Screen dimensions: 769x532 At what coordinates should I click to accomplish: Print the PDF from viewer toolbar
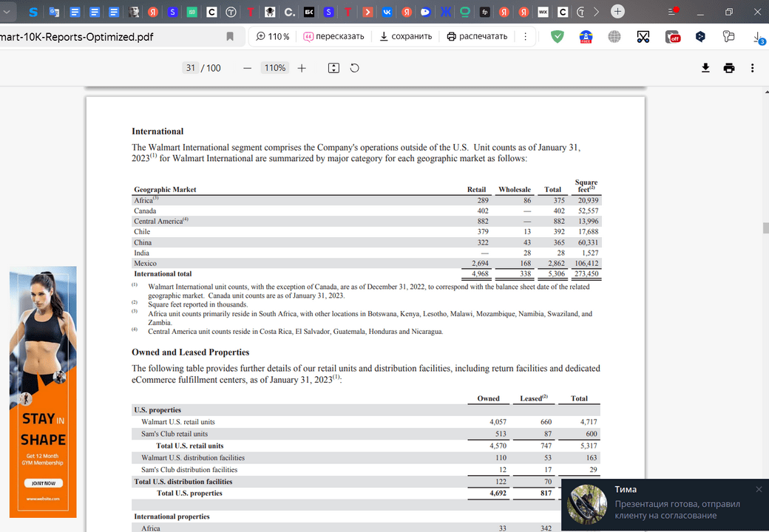click(x=729, y=68)
